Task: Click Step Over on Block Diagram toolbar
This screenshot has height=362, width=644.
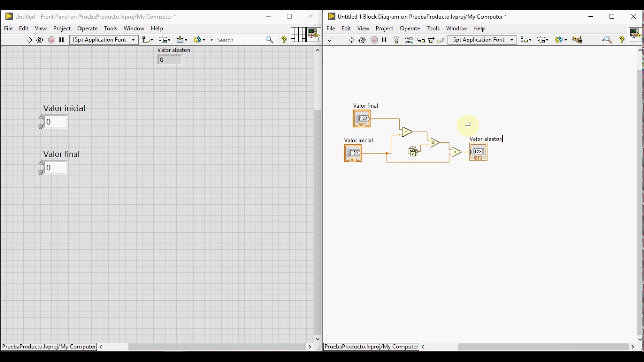Action: 431,40
